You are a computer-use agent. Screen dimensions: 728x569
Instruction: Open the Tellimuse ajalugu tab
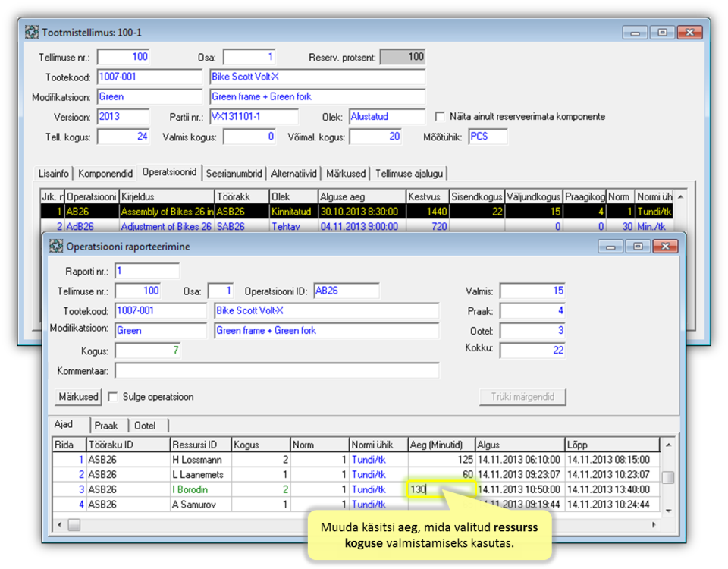tap(409, 173)
